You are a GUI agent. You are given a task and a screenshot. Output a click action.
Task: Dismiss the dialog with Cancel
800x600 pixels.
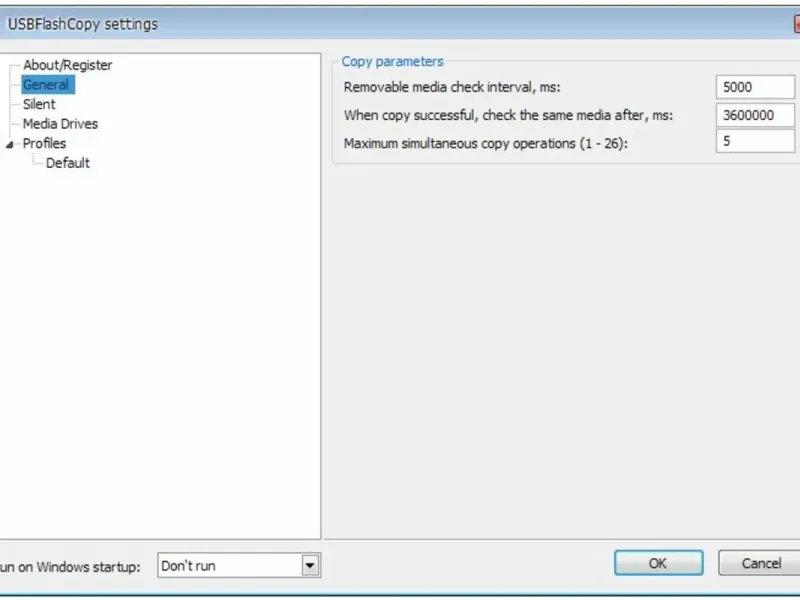pos(761,563)
